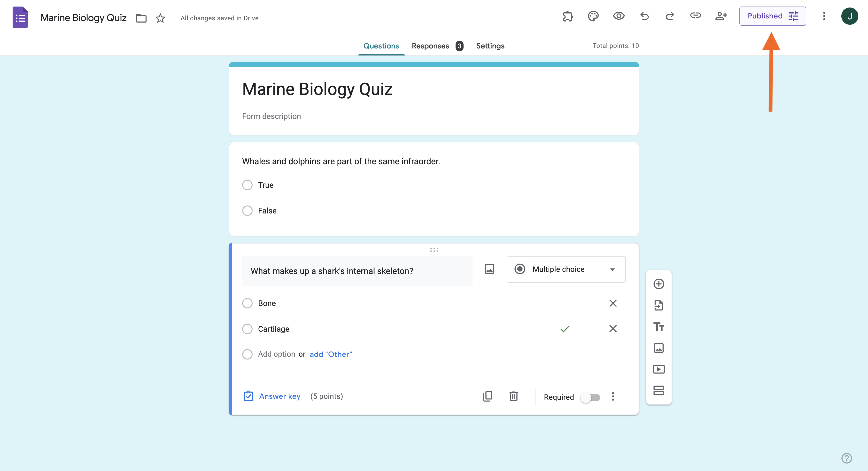Image resolution: width=868 pixels, height=471 pixels.
Task: Open the Multiple choice question type dropdown
Action: tap(566, 269)
